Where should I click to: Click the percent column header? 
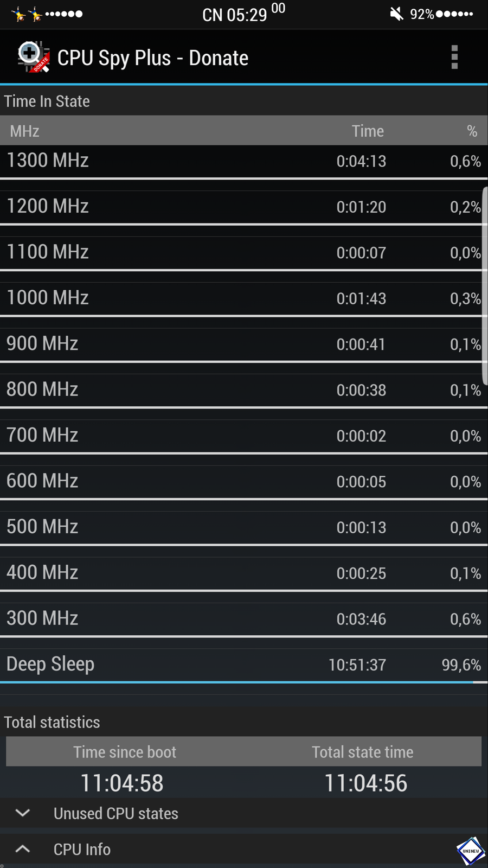point(472,131)
